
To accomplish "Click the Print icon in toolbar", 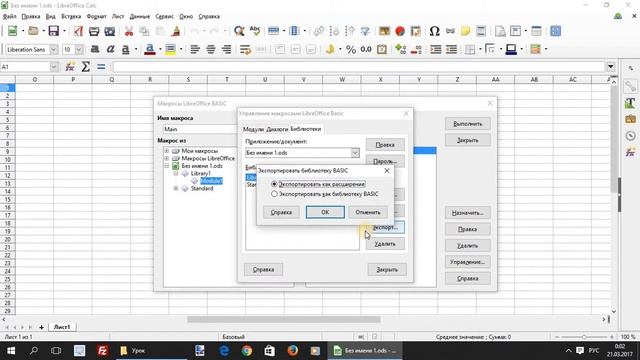I will coord(94,31).
